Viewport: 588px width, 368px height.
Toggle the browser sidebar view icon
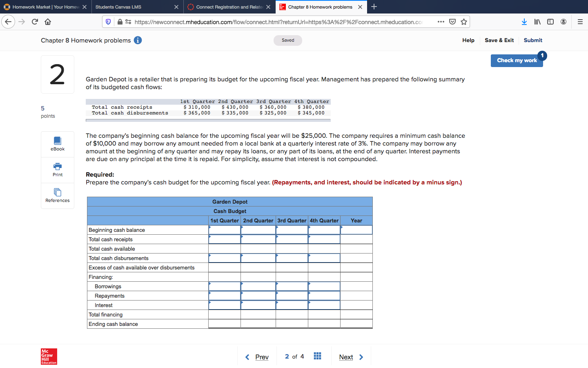coord(550,22)
